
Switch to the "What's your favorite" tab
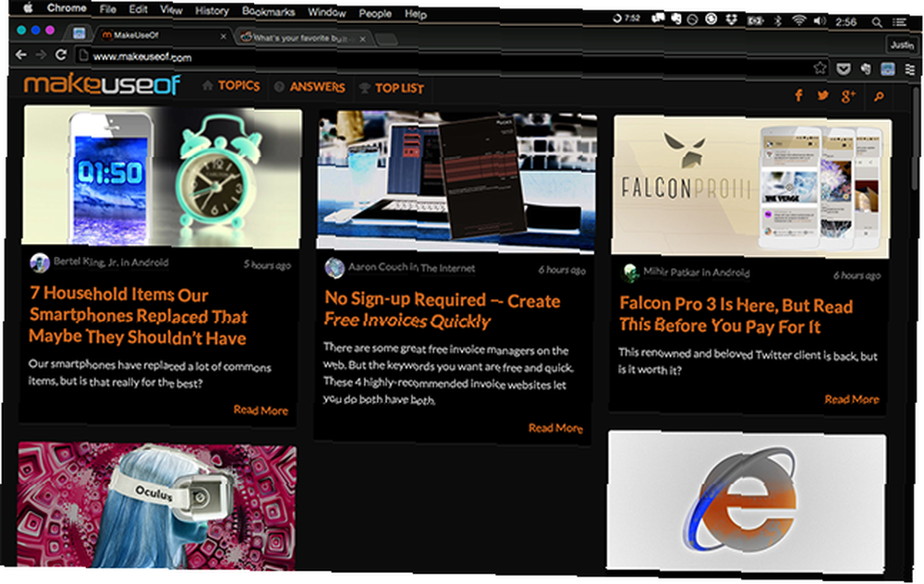coord(303,38)
